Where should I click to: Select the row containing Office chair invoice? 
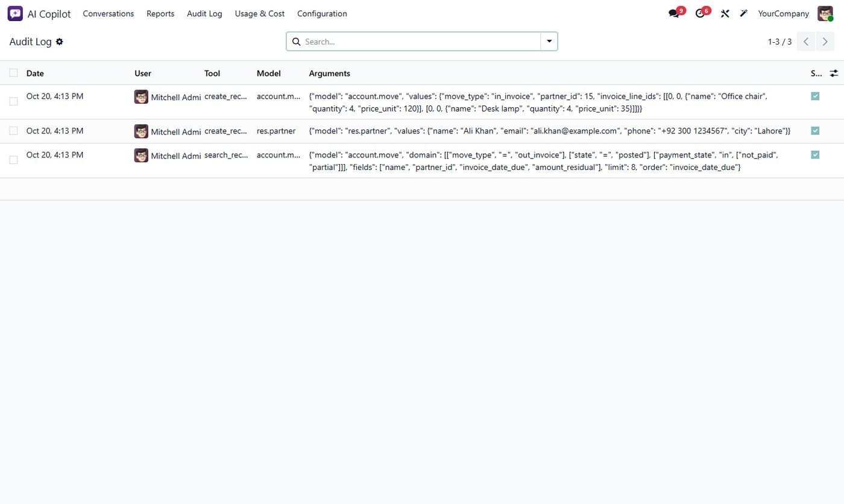(x=13, y=101)
